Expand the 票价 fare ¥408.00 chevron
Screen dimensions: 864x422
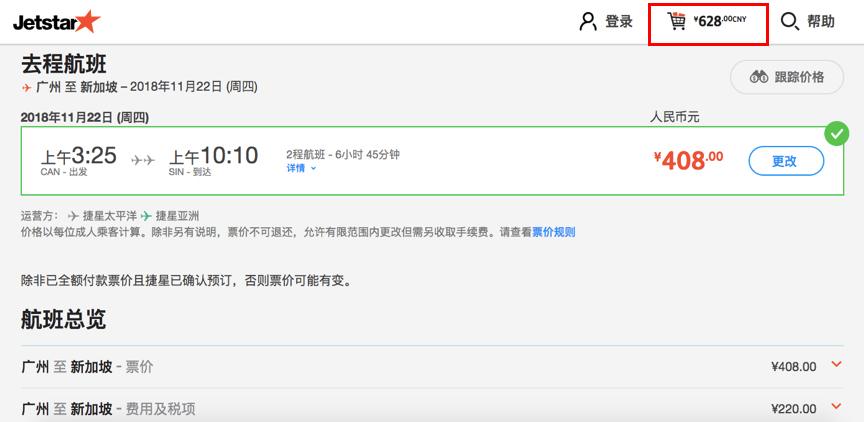836,364
